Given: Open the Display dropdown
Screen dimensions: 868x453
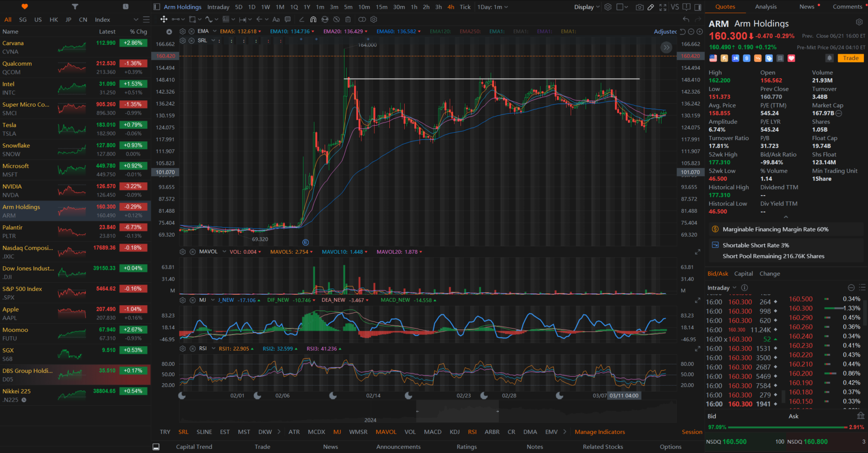Looking at the screenshot, I should (x=587, y=7).
